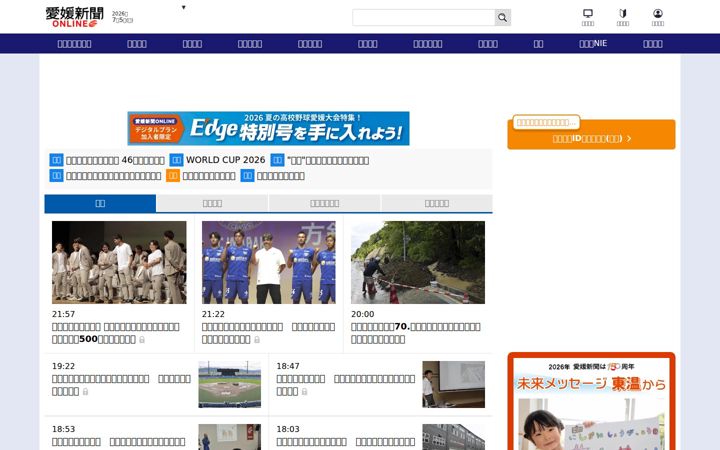720x450 pixels.
Task: Click the blue tag icon before WORLD CUP 2026
Action: [176, 160]
